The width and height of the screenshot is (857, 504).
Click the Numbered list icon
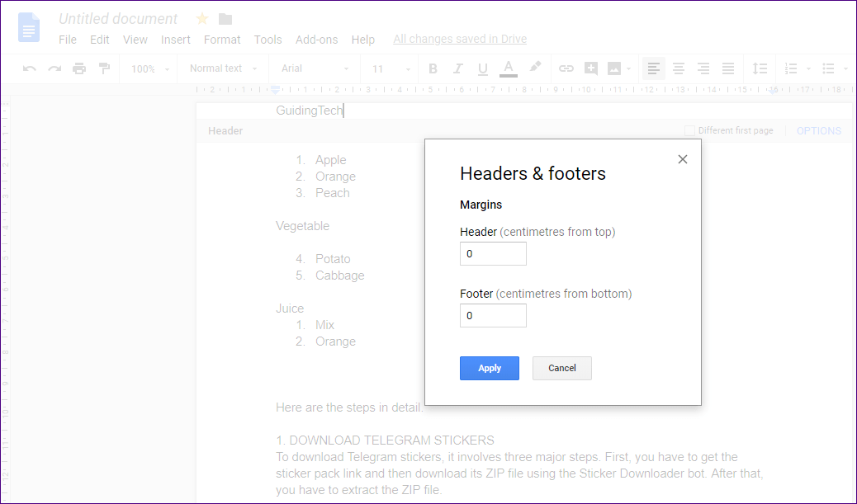click(x=791, y=68)
